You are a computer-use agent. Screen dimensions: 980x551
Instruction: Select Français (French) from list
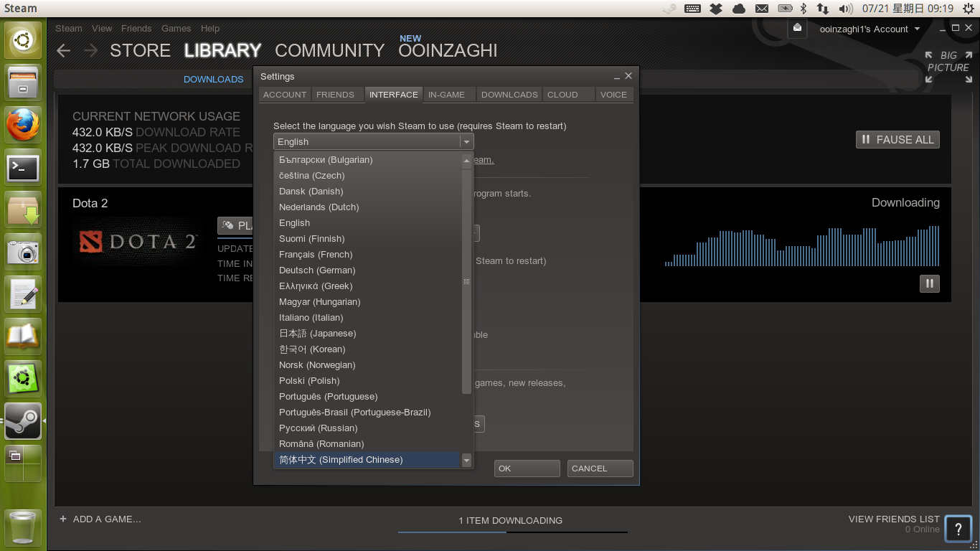[x=367, y=255]
